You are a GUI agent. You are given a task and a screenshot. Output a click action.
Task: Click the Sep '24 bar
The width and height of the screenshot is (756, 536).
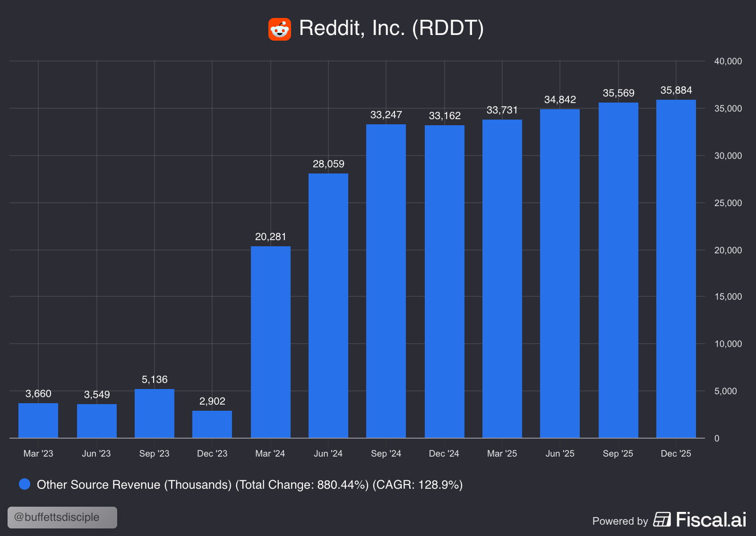pyautogui.click(x=386, y=281)
